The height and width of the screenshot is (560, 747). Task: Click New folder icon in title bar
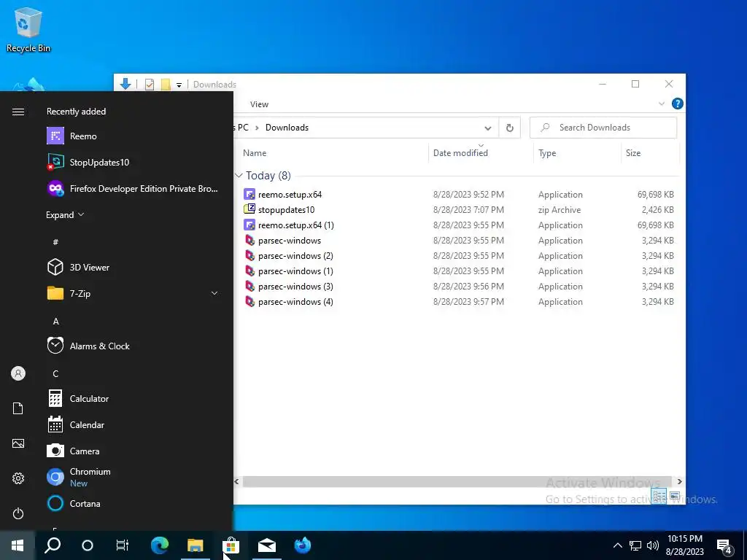pos(166,85)
